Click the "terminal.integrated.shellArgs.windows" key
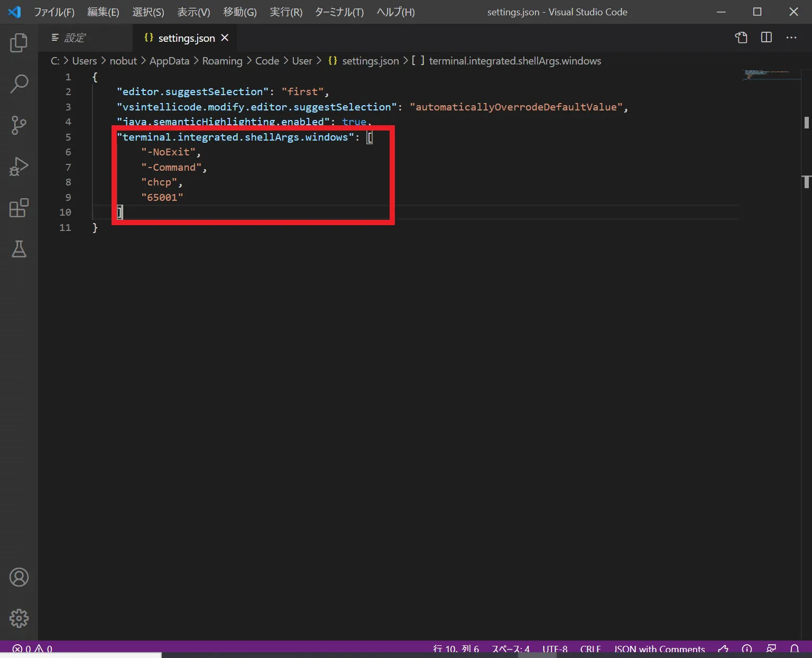This screenshot has width=812, height=658. [235, 137]
